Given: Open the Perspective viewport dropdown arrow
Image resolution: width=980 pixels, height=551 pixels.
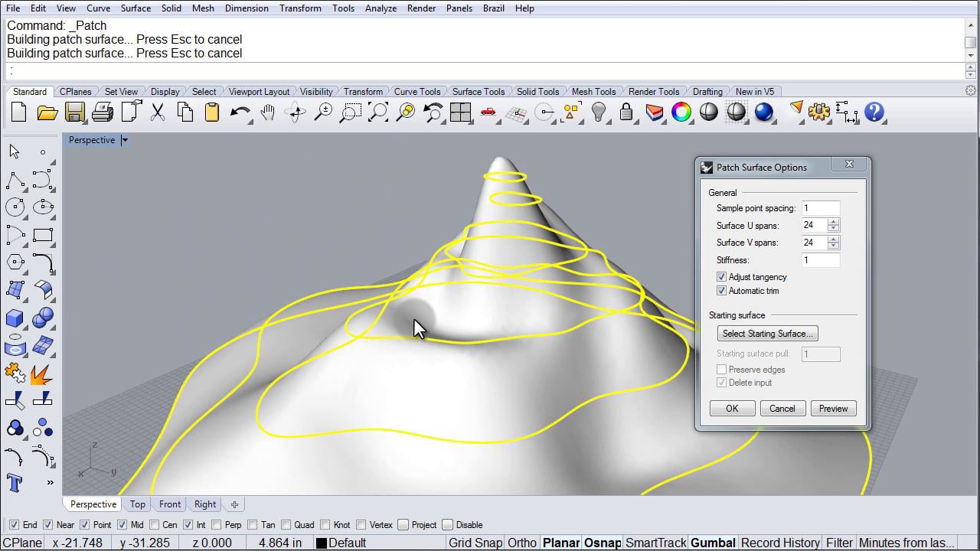Looking at the screenshot, I should 124,140.
